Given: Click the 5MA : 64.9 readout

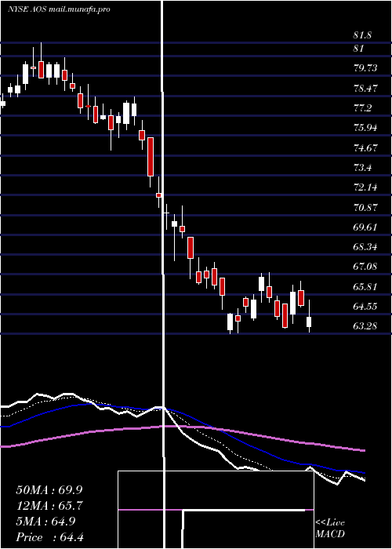Looking at the screenshot, I should [45, 522].
